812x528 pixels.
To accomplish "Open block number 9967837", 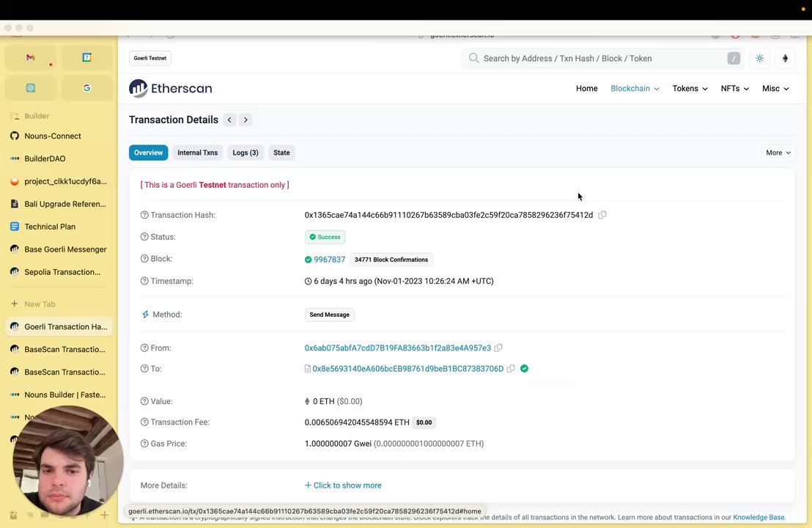I will (329, 260).
